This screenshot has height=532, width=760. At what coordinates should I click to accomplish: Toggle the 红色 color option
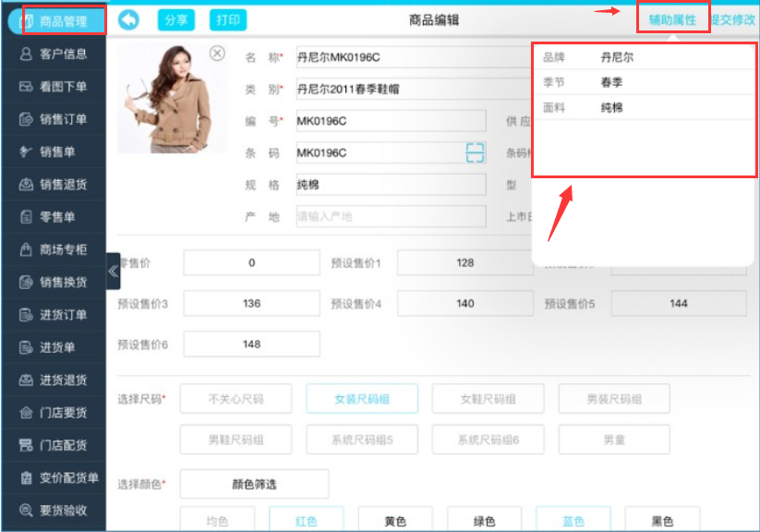(306, 521)
